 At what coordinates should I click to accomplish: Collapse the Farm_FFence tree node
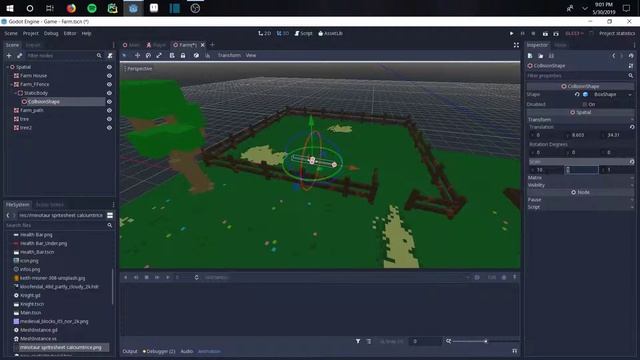tap(11, 84)
